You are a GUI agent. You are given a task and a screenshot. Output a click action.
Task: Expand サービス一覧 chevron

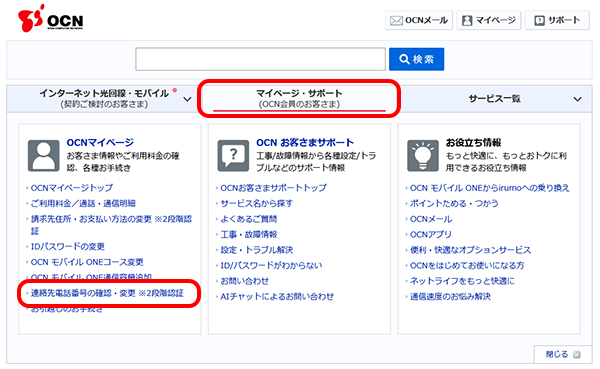pyautogui.click(x=577, y=99)
